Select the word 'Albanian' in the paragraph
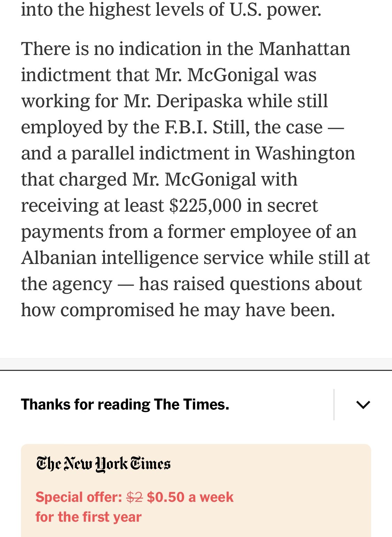The image size is (392, 537). click(58, 258)
